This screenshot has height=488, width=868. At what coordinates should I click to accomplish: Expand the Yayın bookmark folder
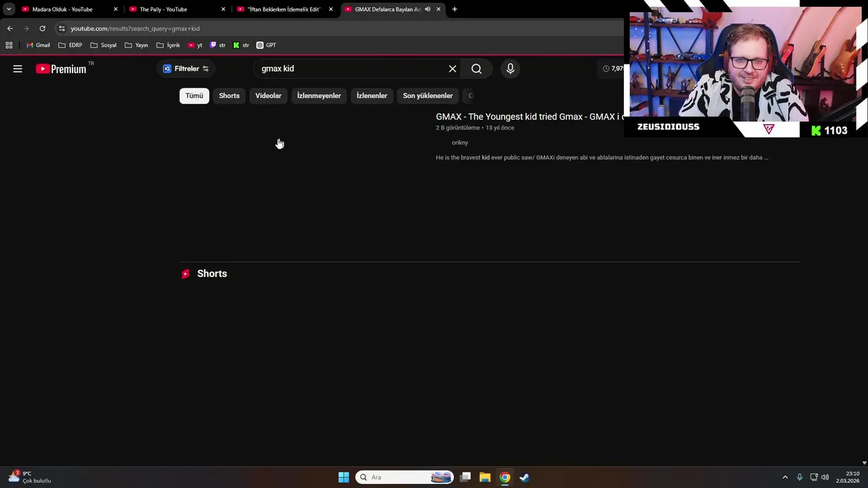point(136,45)
